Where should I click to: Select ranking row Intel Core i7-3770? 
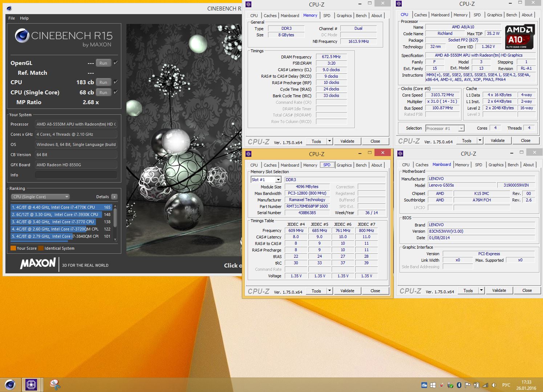pyautogui.click(x=61, y=222)
